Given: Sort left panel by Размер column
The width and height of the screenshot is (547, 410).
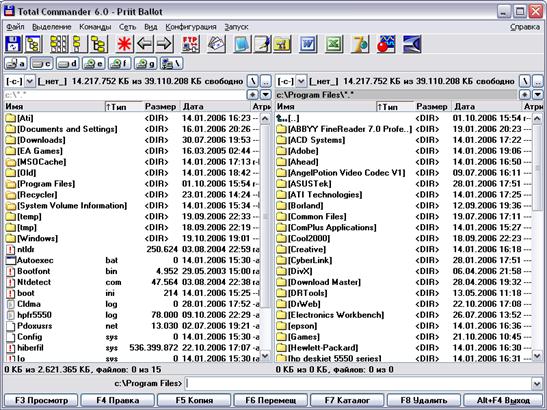Looking at the screenshot, I should 161,106.
